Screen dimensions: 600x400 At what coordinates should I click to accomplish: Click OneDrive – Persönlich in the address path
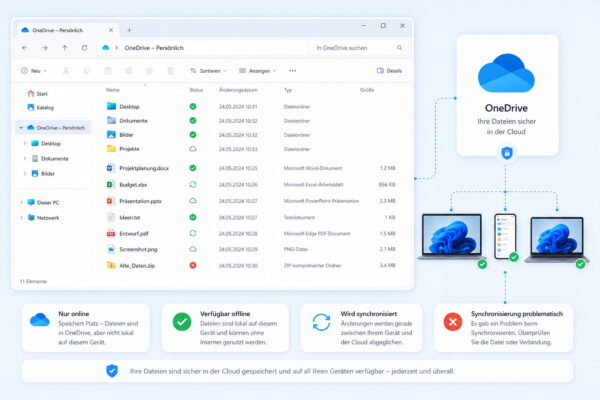tap(154, 48)
